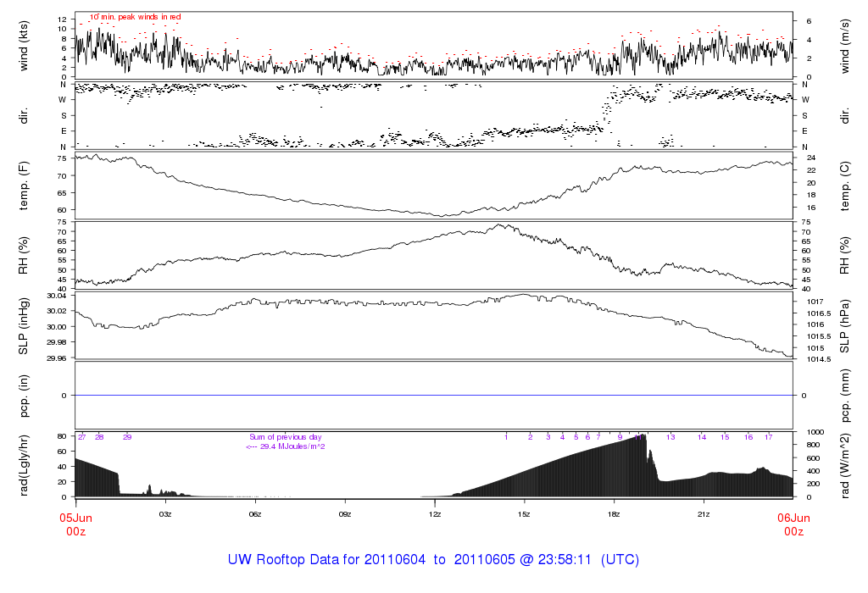Click the '29.4 MJoules/m^2' radiation total text
Viewport: 868px width, 593px height.
(287, 446)
